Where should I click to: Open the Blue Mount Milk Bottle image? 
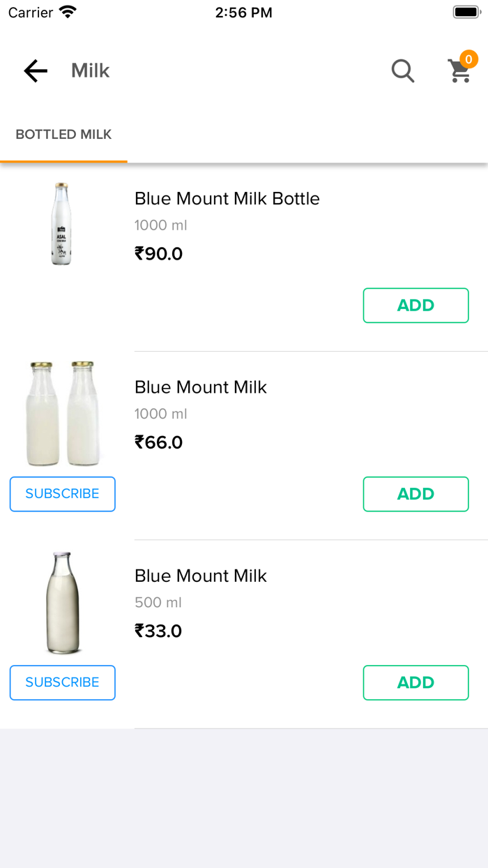point(63,224)
